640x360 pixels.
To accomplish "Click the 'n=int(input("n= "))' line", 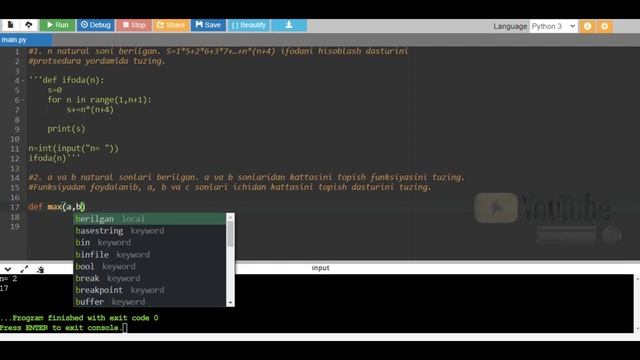I will pyautogui.click(x=73, y=149).
